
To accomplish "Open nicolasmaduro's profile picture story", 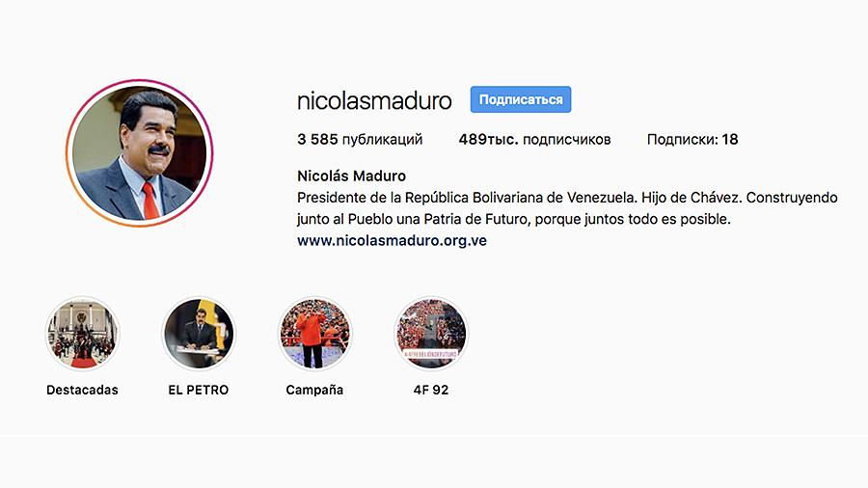I will pos(140,153).
